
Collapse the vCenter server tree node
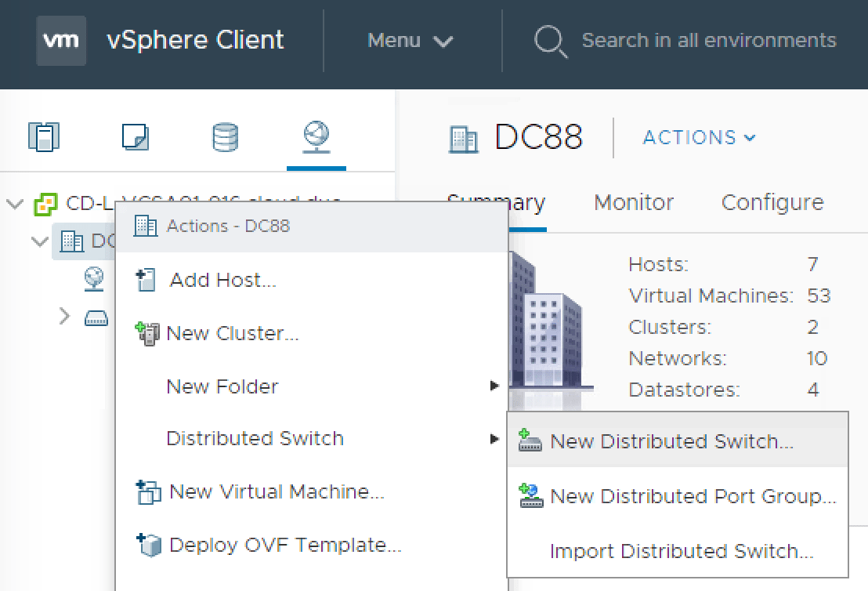[15, 205]
